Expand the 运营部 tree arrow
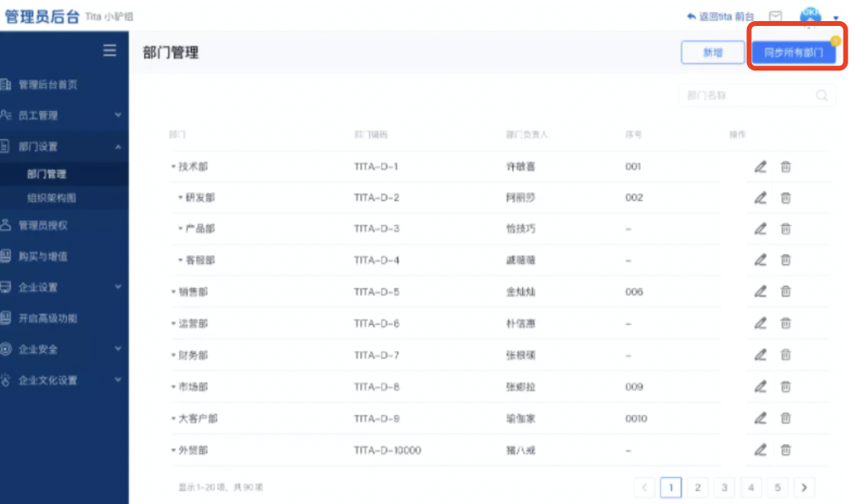The width and height of the screenshot is (854, 504). pyautogui.click(x=173, y=323)
